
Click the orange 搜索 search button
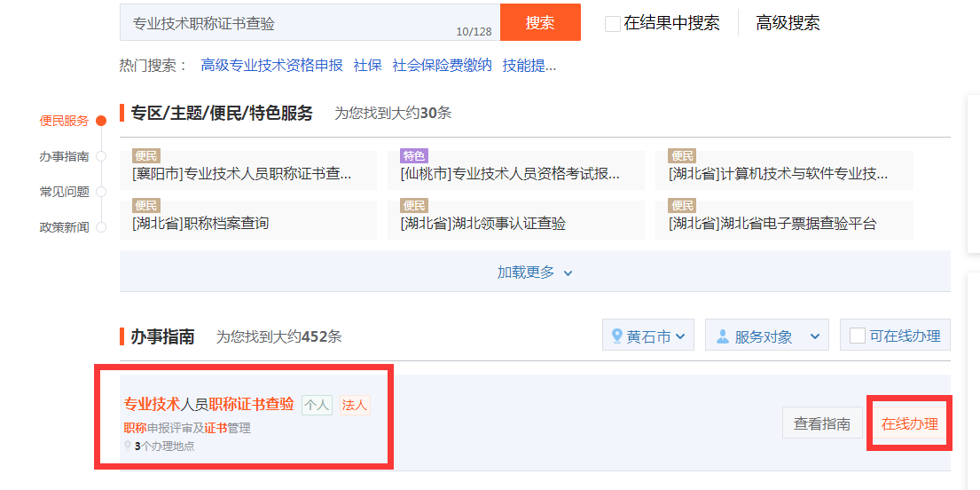tap(539, 23)
